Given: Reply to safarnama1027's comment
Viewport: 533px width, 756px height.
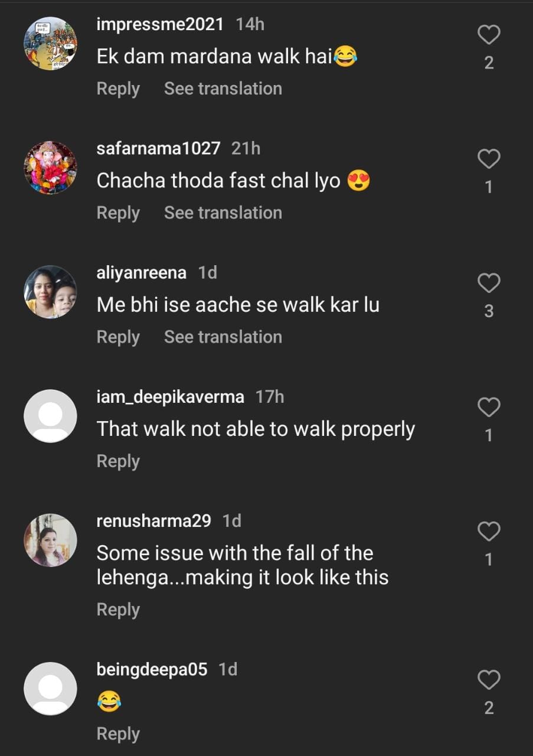Looking at the screenshot, I should (x=118, y=213).
